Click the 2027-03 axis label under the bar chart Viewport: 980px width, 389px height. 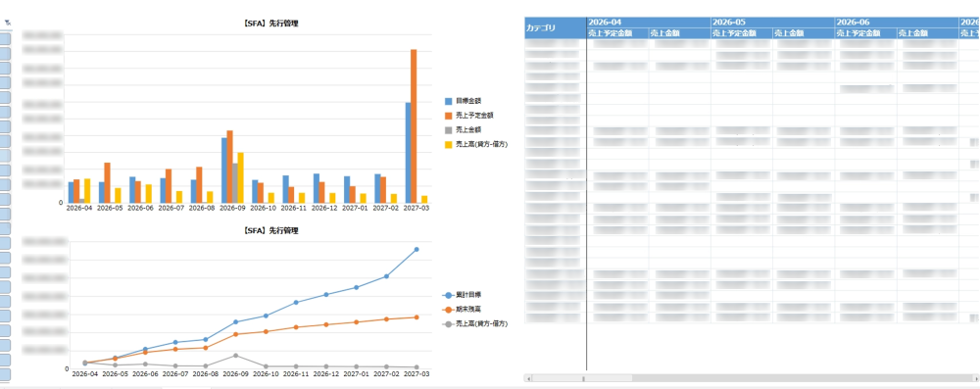pyautogui.click(x=416, y=209)
